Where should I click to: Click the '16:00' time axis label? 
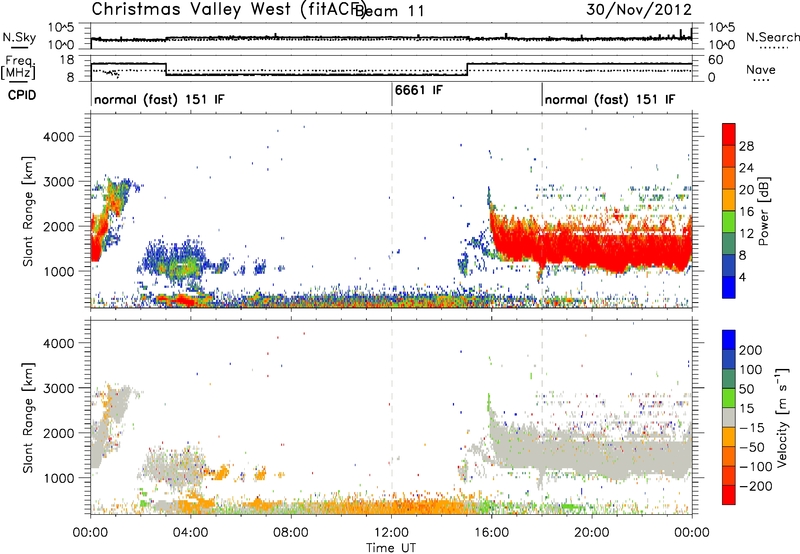492,533
